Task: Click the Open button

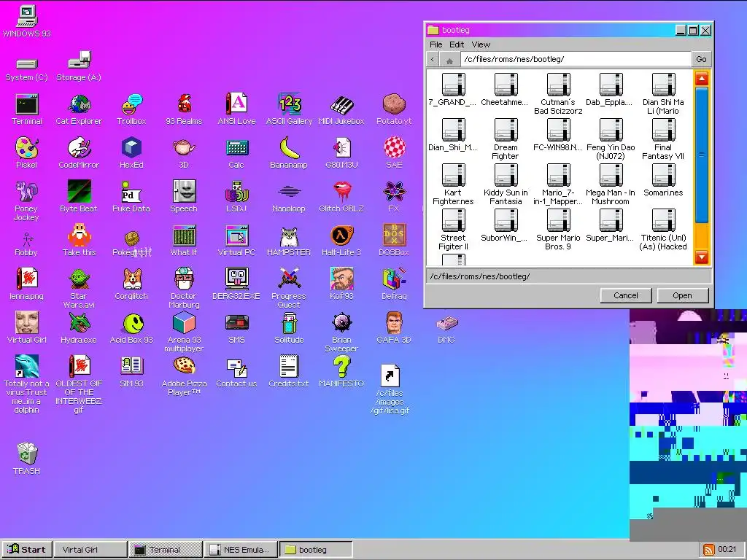Action: tap(682, 295)
